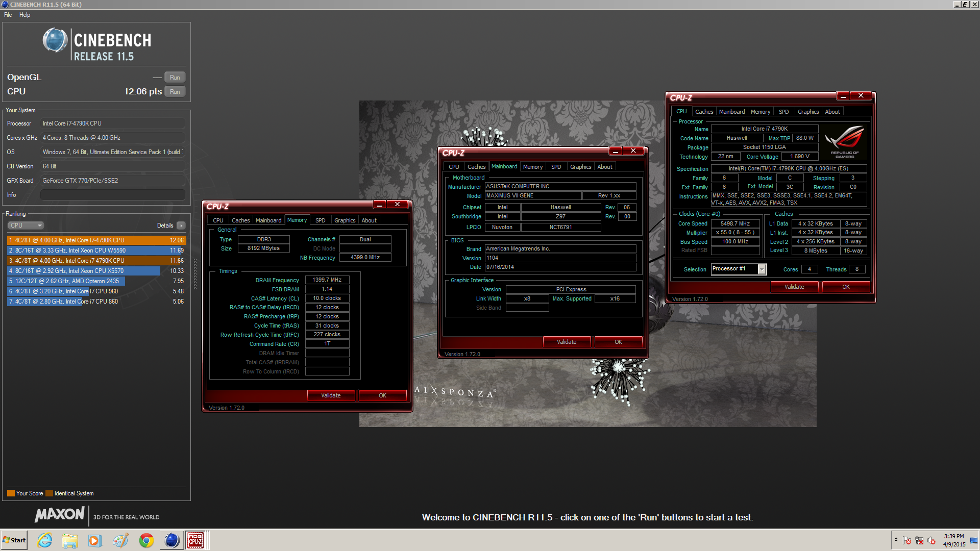The width and height of the screenshot is (980, 551).
Task: Select ranking entry Xeon CPU X5570
Action: tap(96, 271)
